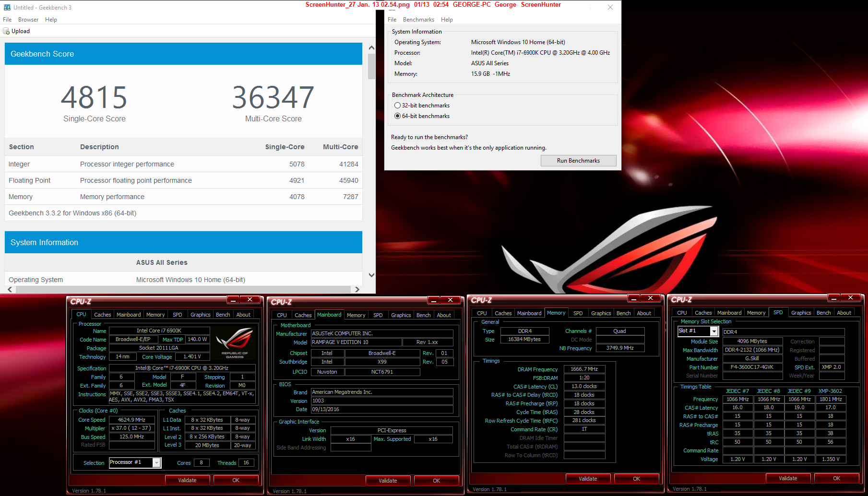The height and width of the screenshot is (496, 868).
Task: Click Geekbench horizontal scrollbar right arrow
Action: [357, 289]
